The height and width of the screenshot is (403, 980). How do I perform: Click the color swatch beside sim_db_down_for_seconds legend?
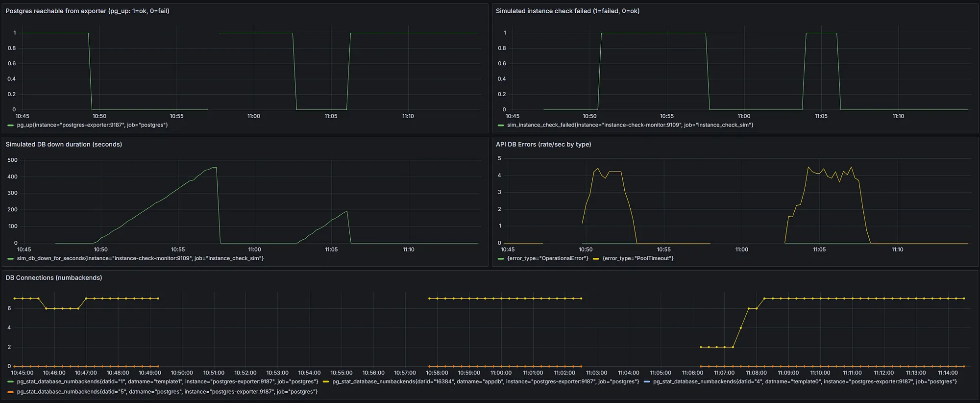coord(11,259)
